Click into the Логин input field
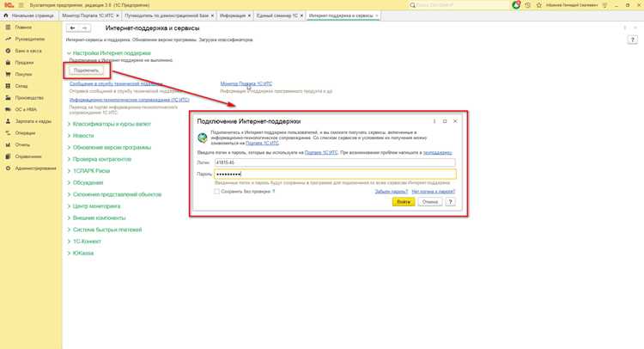 [335, 162]
